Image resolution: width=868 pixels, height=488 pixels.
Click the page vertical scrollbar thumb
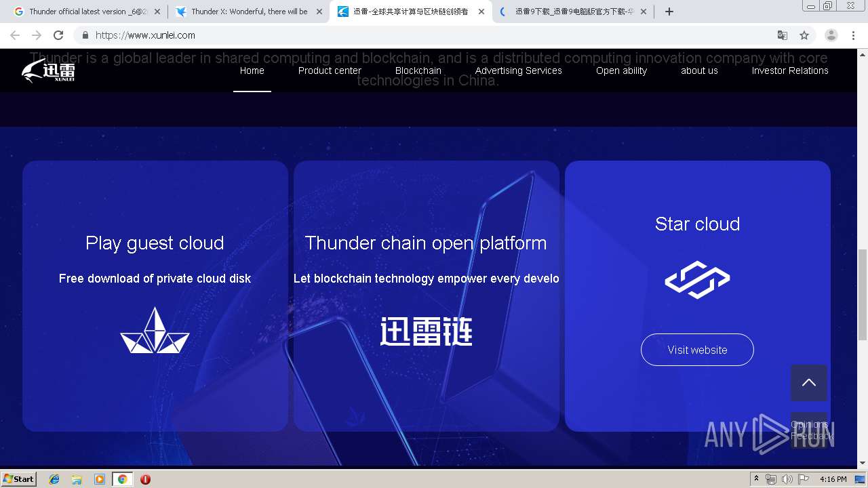pos(863,295)
